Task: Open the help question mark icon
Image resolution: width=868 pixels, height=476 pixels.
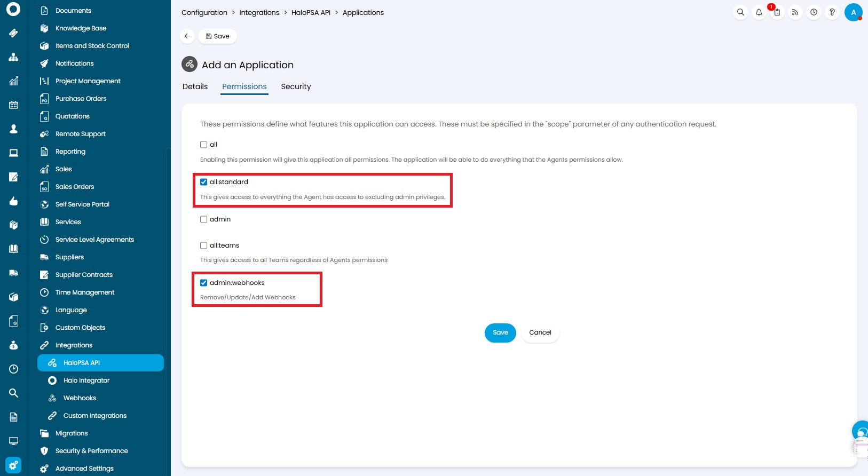Action: pyautogui.click(x=832, y=12)
